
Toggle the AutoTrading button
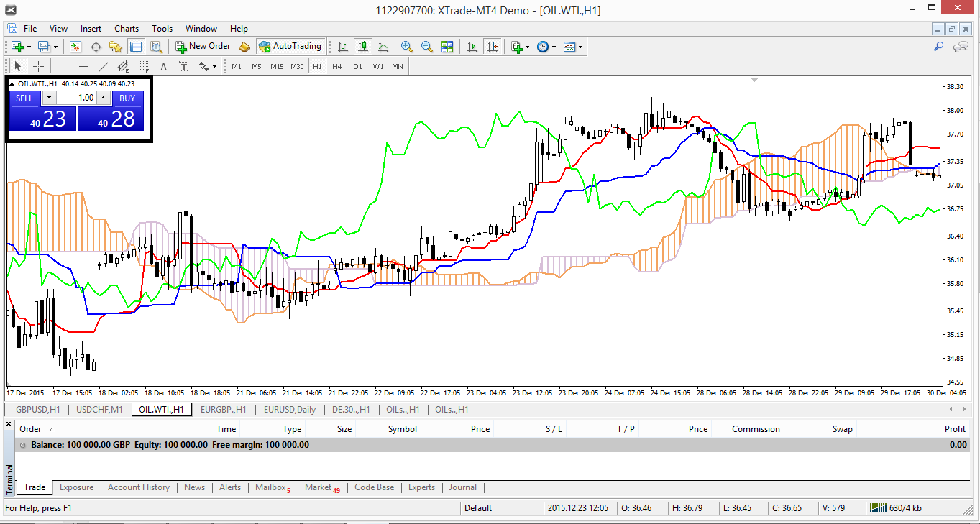(x=290, y=47)
